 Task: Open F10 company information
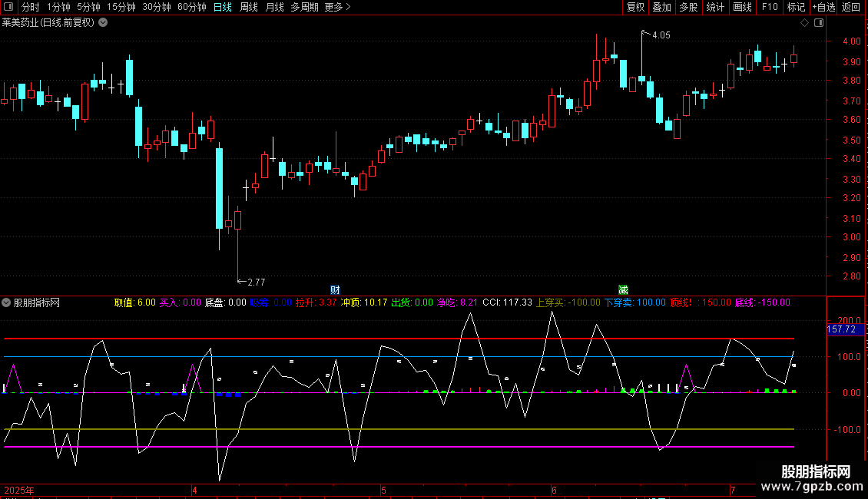pyautogui.click(x=770, y=7)
